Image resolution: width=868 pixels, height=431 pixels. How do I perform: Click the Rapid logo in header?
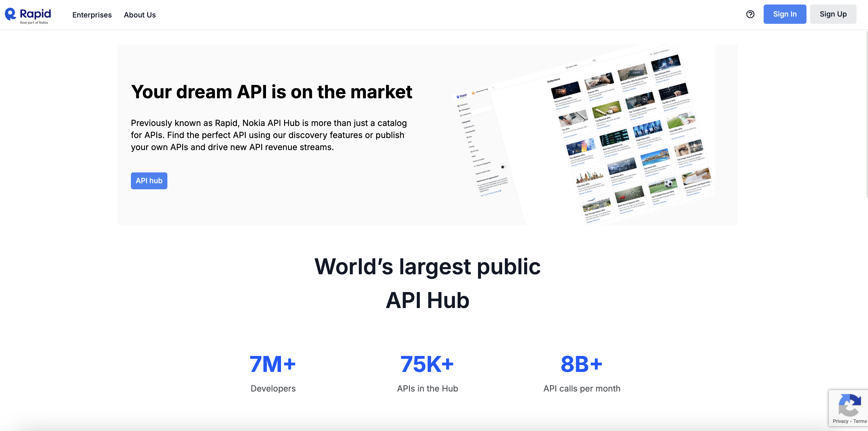click(x=28, y=15)
